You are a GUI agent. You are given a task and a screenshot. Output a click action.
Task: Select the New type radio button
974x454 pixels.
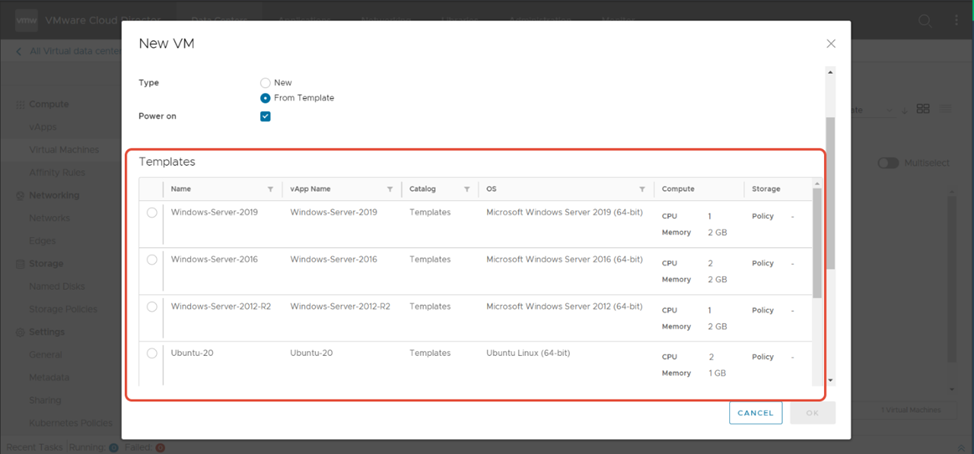point(265,83)
